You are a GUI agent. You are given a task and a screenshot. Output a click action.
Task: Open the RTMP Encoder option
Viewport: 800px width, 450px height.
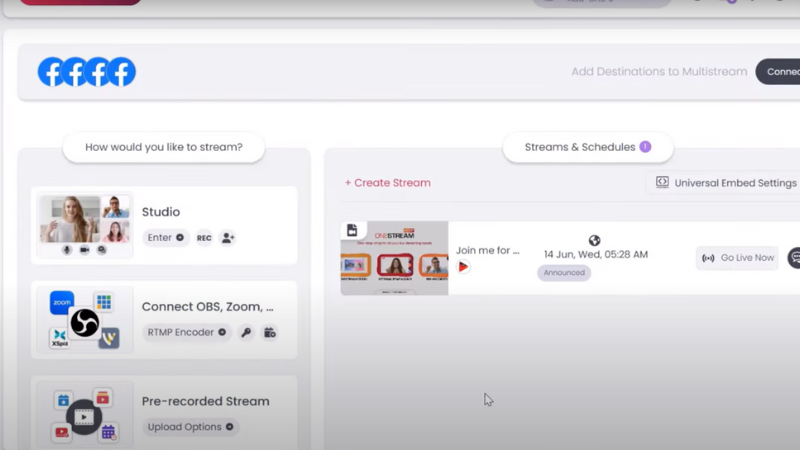click(x=186, y=332)
